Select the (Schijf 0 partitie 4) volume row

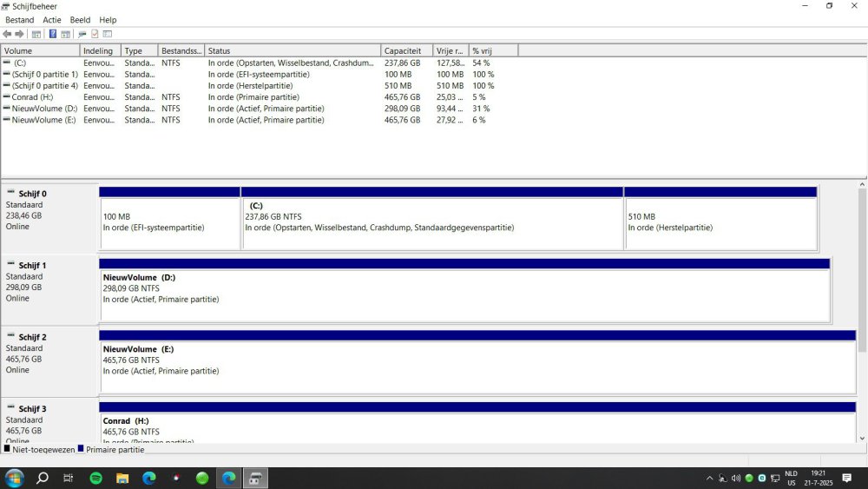point(260,86)
